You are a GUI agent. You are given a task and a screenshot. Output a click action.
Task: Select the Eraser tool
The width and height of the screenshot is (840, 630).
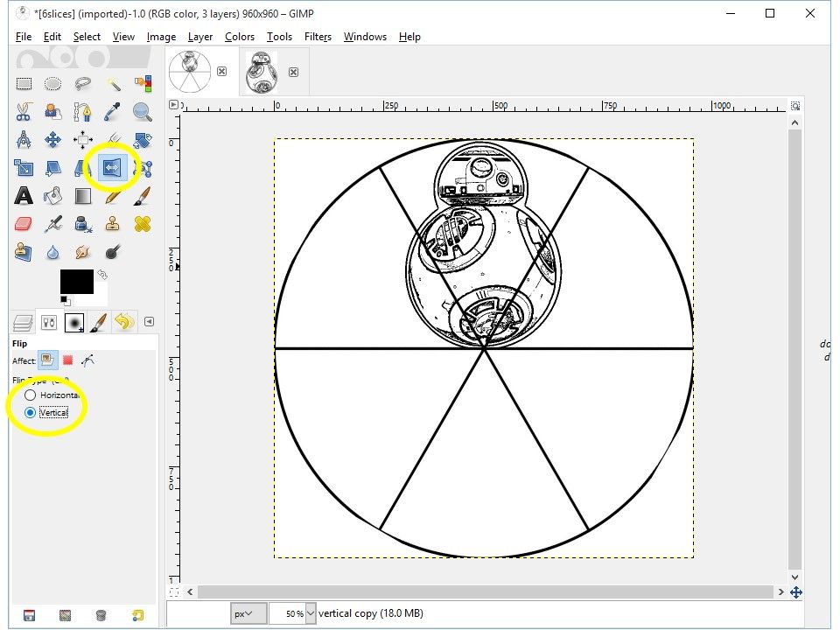pyautogui.click(x=24, y=224)
